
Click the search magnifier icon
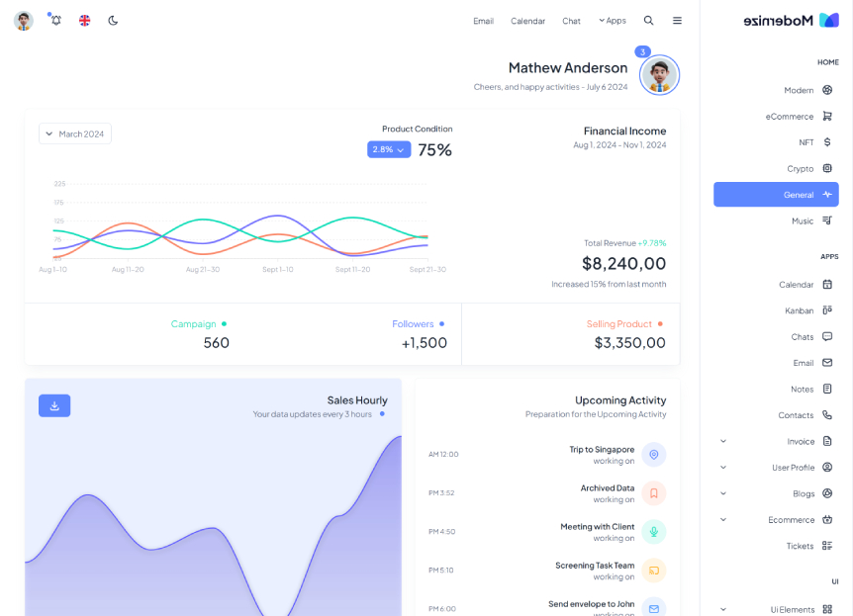[648, 21]
